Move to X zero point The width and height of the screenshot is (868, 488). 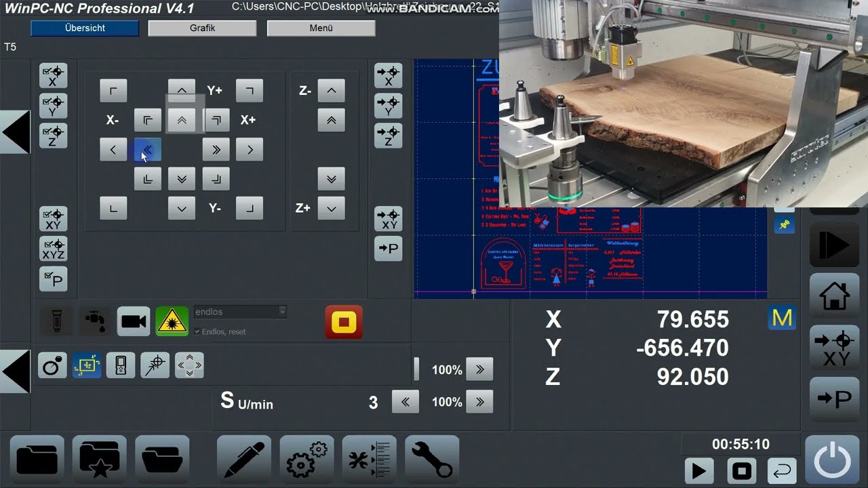(x=389, y=76)
